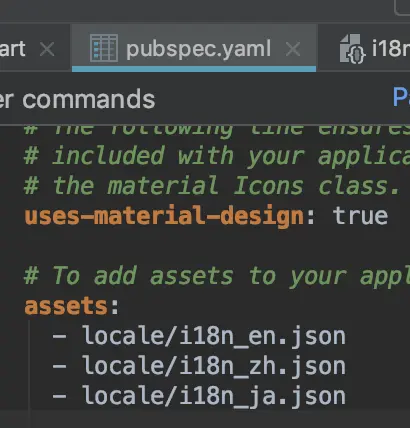Click the blue Packages link in banner
This screenshot has height=428, width=410.
point(401,97)
